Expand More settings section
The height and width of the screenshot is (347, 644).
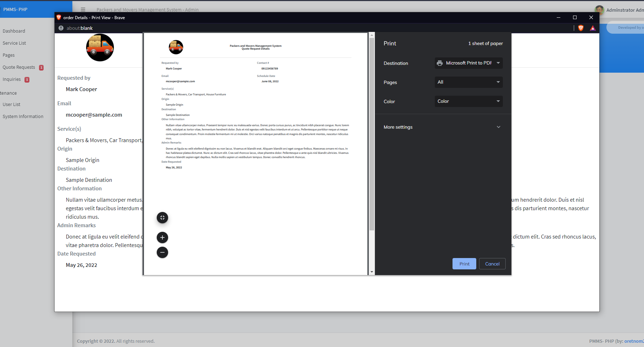pyautogui.click(x=443, y=127)
